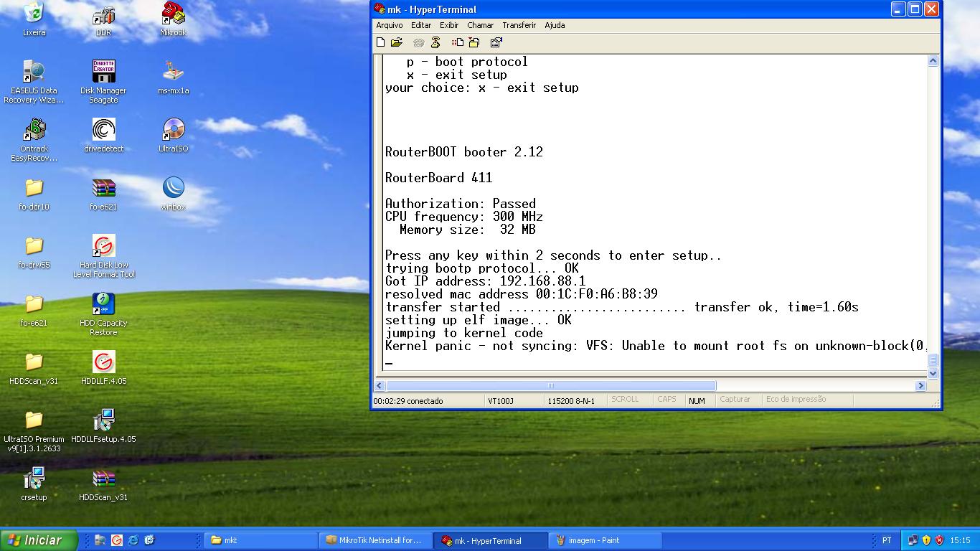Open the Arquivo menu
980x551 pixels.
pos(390,25)
